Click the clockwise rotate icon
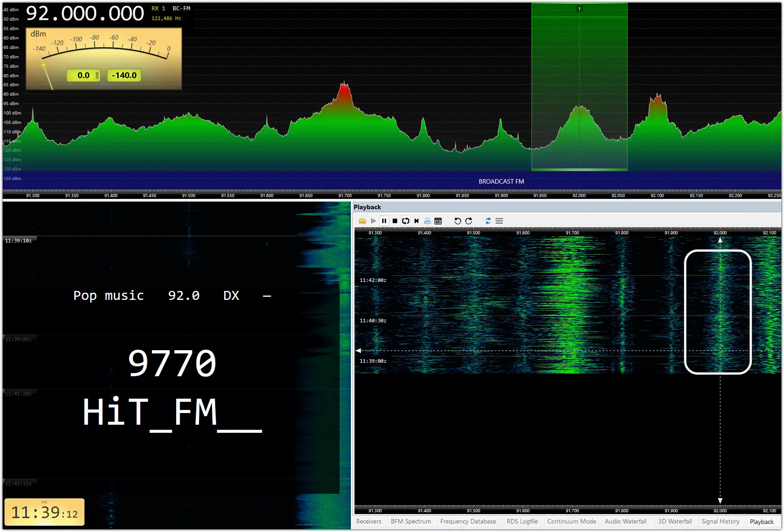784x532 pixels. 469,221
